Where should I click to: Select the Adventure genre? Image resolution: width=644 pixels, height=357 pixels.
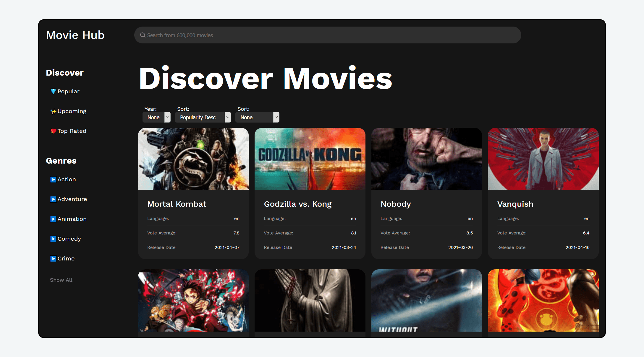[72, 199]
